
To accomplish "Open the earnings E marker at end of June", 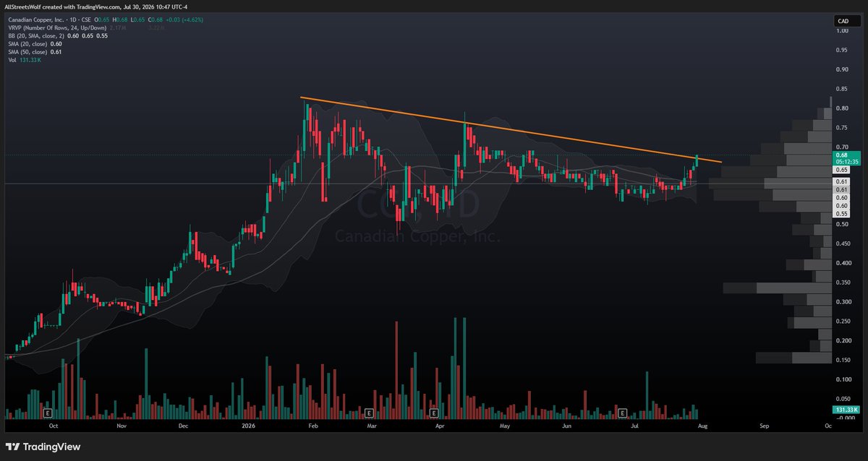I will 622,413.
